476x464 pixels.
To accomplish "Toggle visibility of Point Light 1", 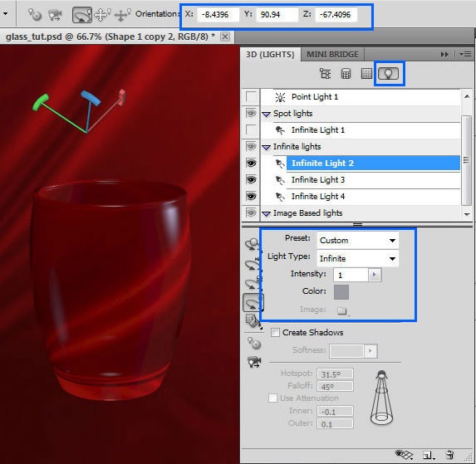I will 251,97.
